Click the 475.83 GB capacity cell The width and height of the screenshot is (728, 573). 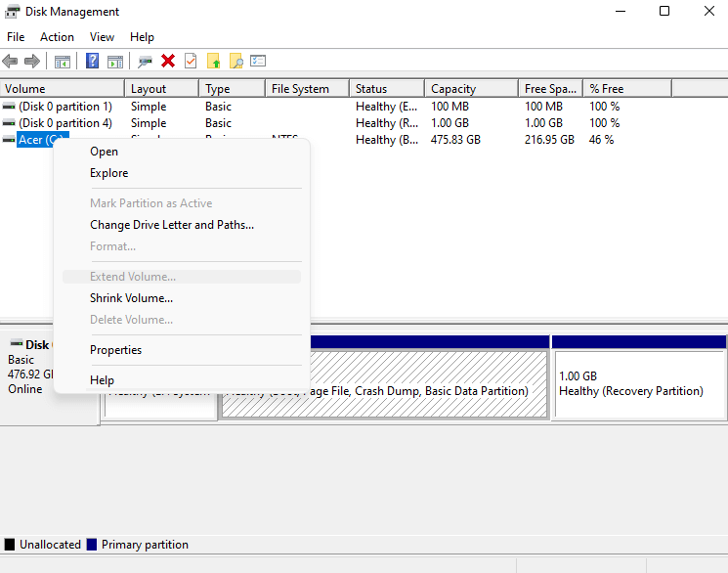click(455, 140)
